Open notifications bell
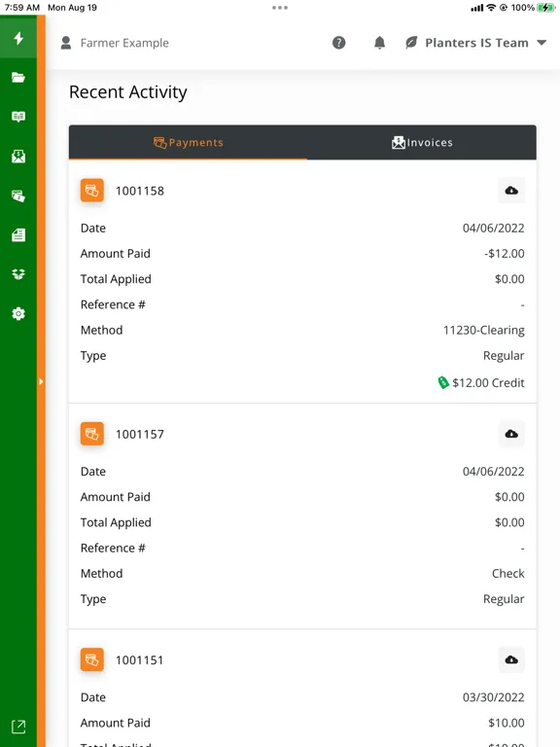 coord(379,43)
